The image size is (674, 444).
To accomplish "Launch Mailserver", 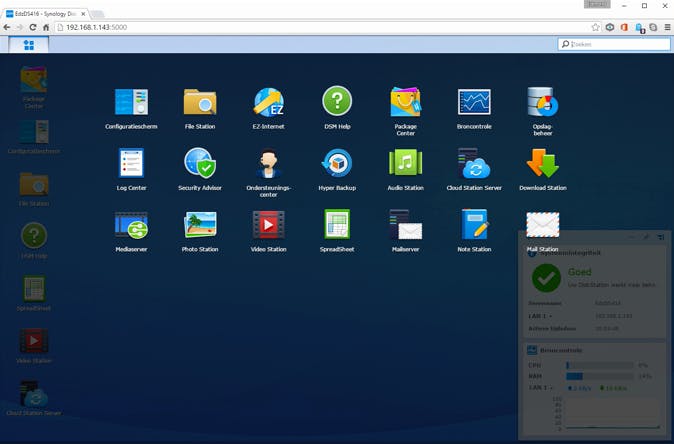I will pyautogui.click(x=405, y=224).
